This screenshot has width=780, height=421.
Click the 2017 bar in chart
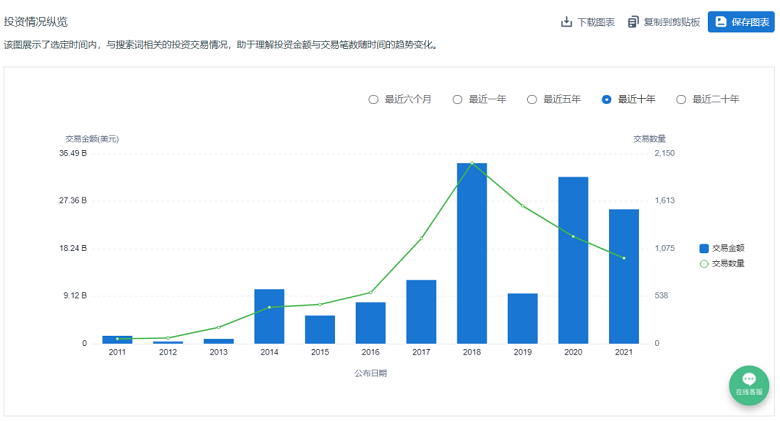click(421, 311)
